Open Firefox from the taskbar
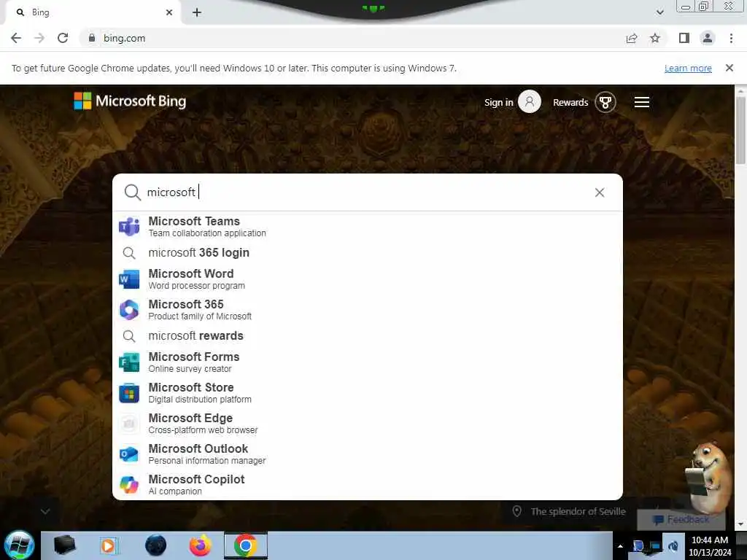Image resolution: width=747 pixels, height=560 pixels. coord(201,545)
